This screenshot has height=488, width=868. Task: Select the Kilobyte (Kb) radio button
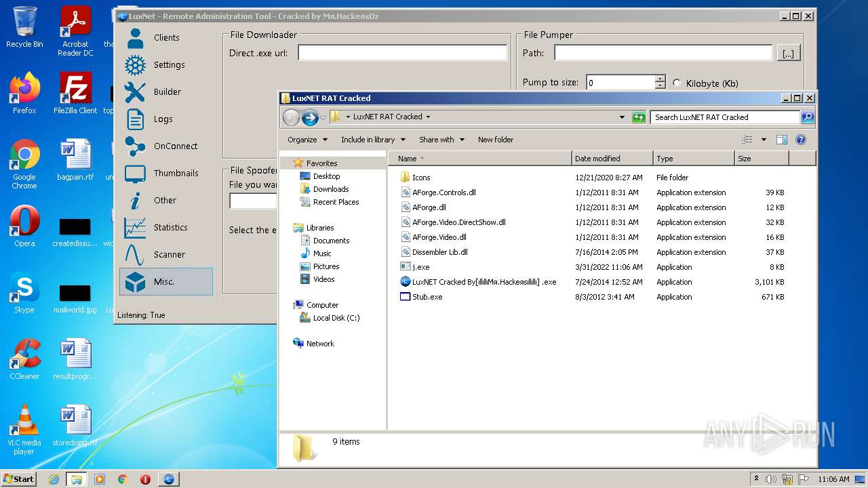677,83
